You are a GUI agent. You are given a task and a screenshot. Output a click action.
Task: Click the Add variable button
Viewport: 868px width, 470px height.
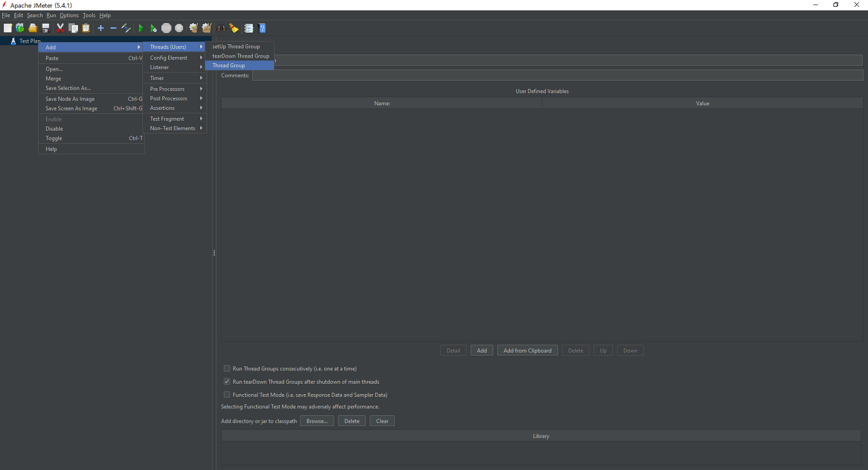tap(481, 351)
